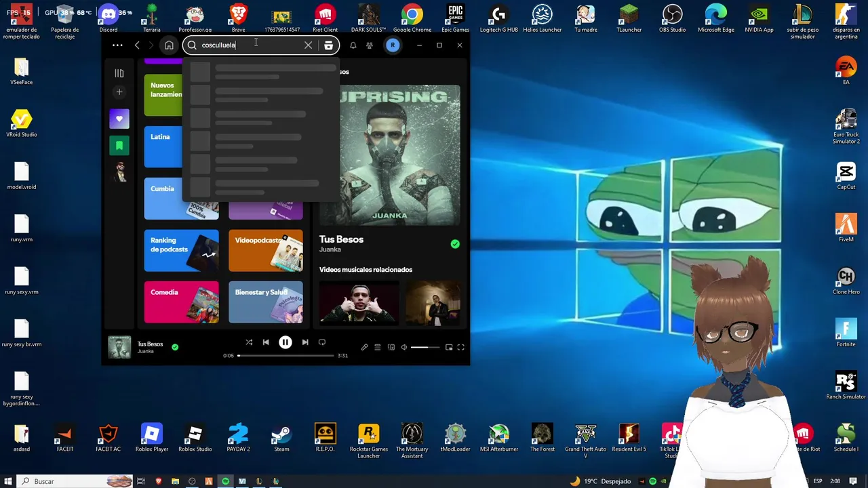Enter Spotify full screen mode
The width and height of the screenshot is (868, 488).
pyautogui.click(x=461, y=348)
